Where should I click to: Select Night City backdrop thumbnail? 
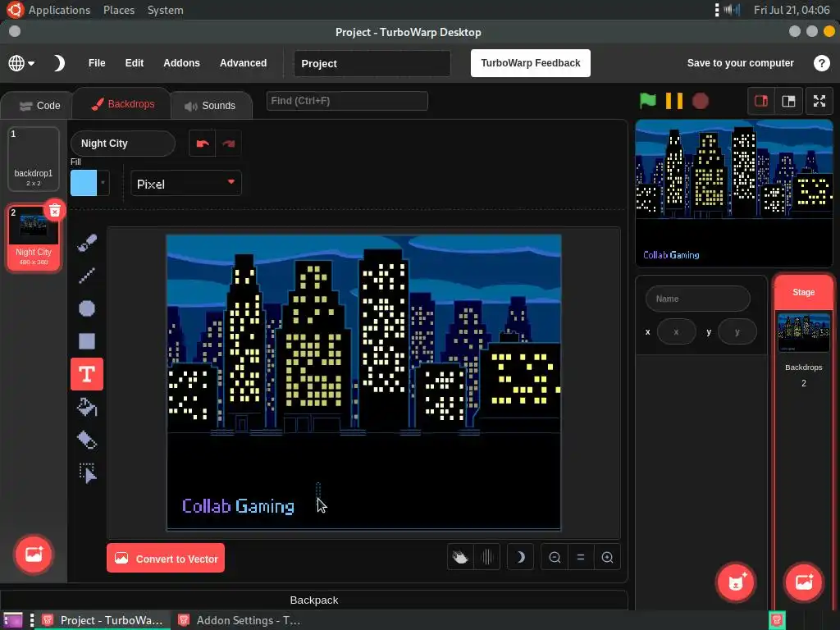(x=33, y=238)
